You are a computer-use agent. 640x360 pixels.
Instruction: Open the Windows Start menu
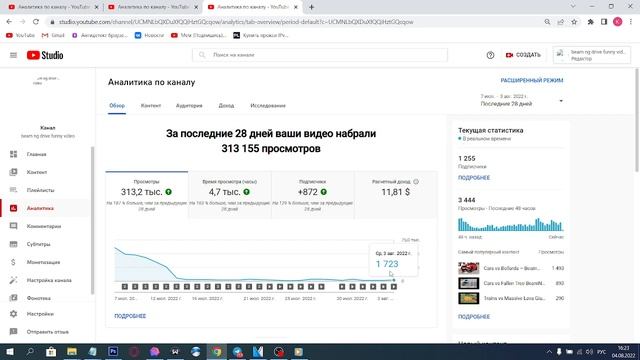[x=9, y=351]
